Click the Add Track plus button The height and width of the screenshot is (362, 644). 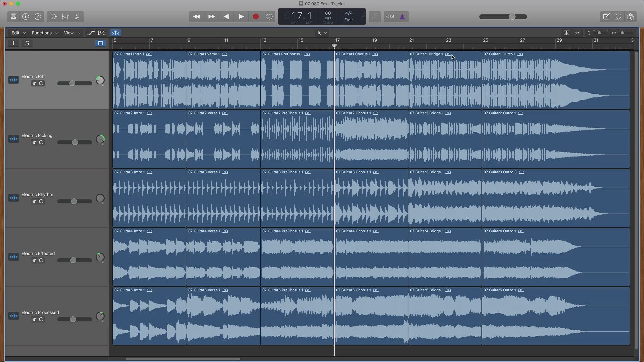pyautogui.click(x=13, y=43)
